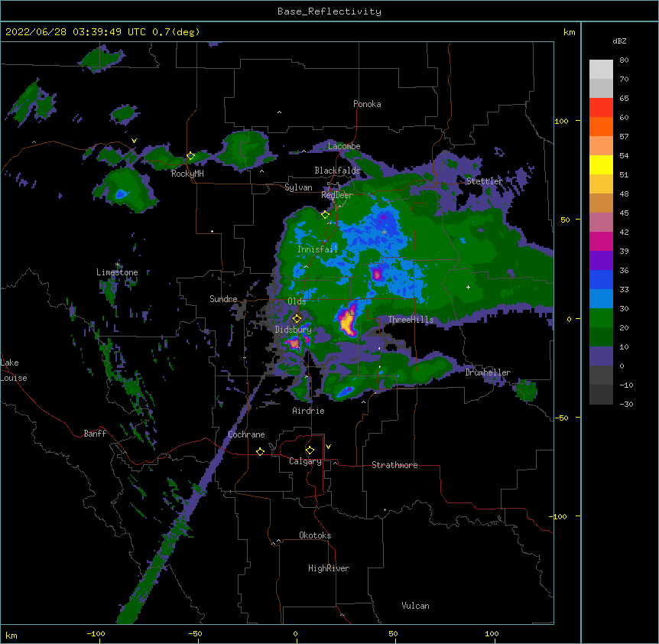659x644 pixels.
Task: Select the Drumheller label
Action: click(x=488, y=372)
